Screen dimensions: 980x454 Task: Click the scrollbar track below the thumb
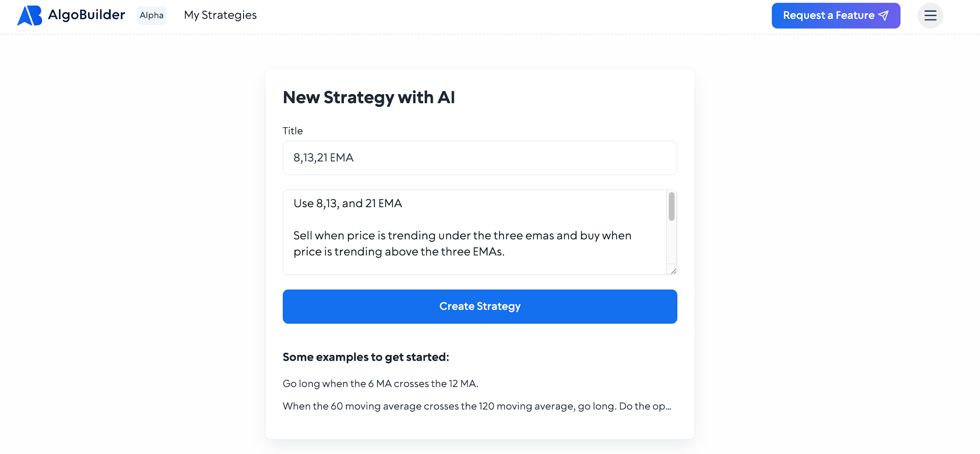672,243
